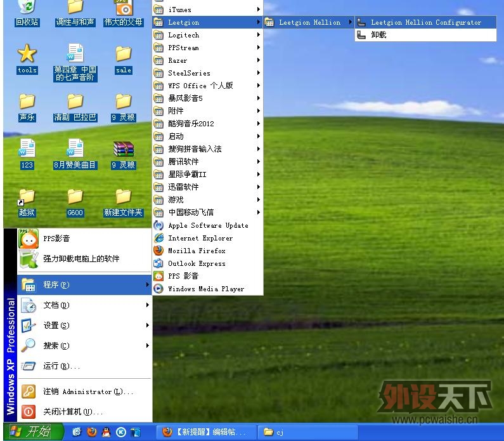Open the sale folder on desktop
Image resolution: width=504 pixels, height=441 pixels.
(x=124, y=60)
